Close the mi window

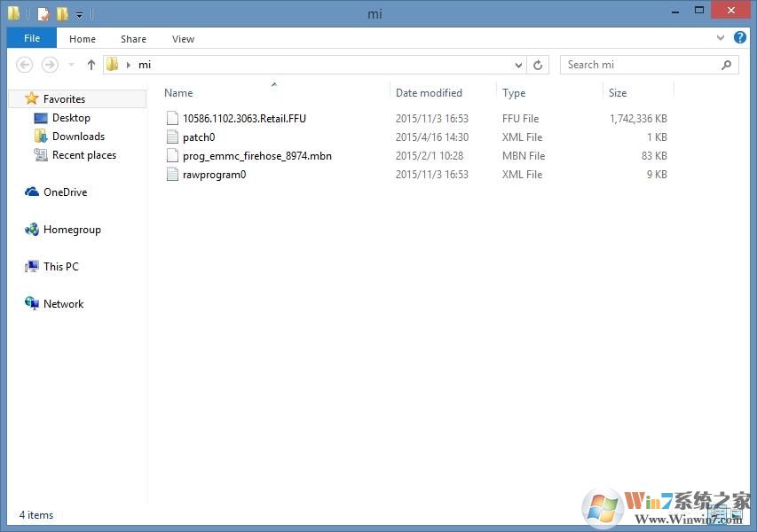(x=731, y=10)
